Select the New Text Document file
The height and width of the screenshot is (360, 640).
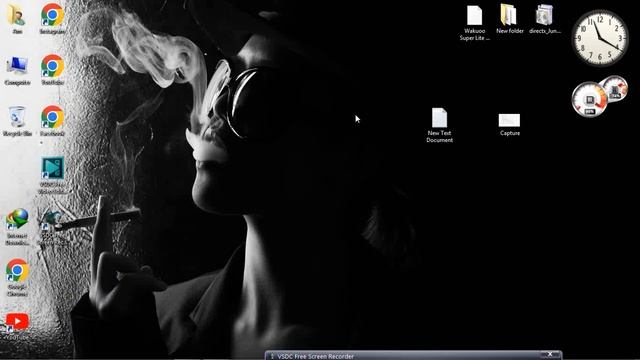pos(439,125)
